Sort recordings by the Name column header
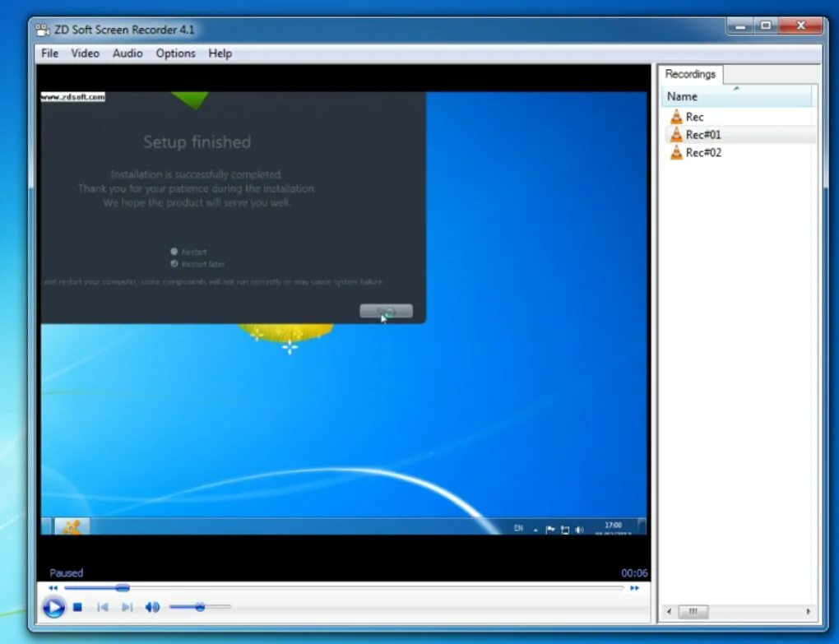Image resolution: width=839 pixels, height=644 pixels. [x=737, y=97]
